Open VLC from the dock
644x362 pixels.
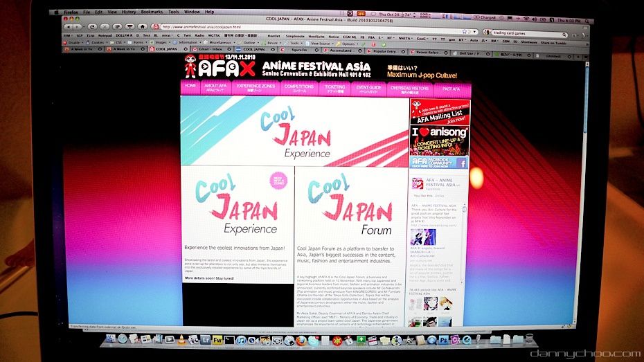click(184, 340)
